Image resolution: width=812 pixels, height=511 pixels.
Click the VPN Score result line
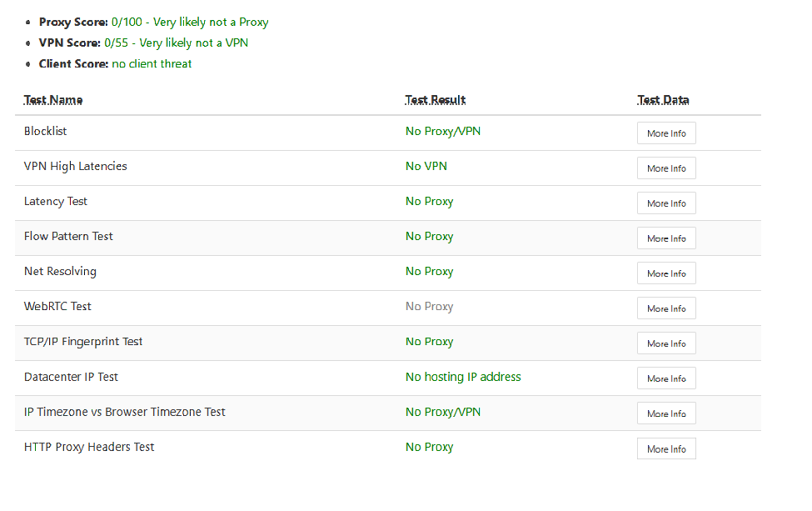[176, 43]
